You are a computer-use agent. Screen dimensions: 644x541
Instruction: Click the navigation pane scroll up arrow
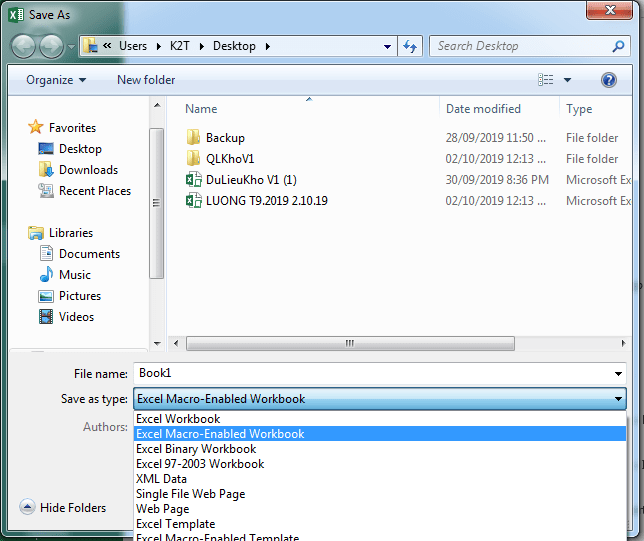tap(157, 106)
